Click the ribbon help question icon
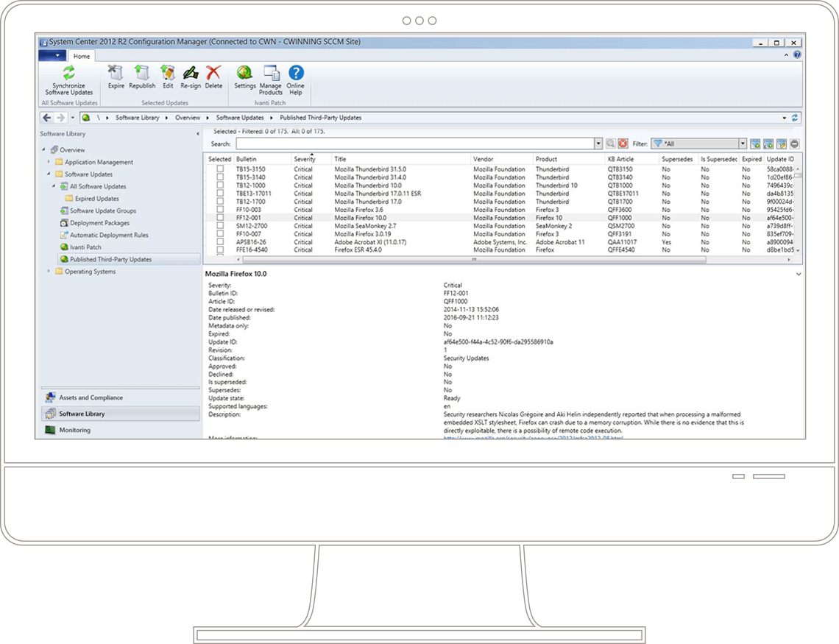The width and height of the screenshot is (839, 644). pyautogui.click(x=797, y=54)
